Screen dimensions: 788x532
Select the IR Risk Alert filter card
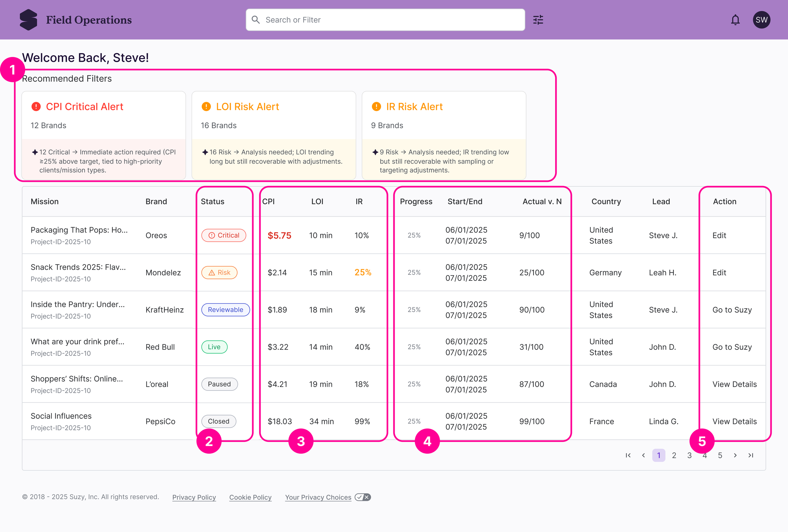(444, 135)
